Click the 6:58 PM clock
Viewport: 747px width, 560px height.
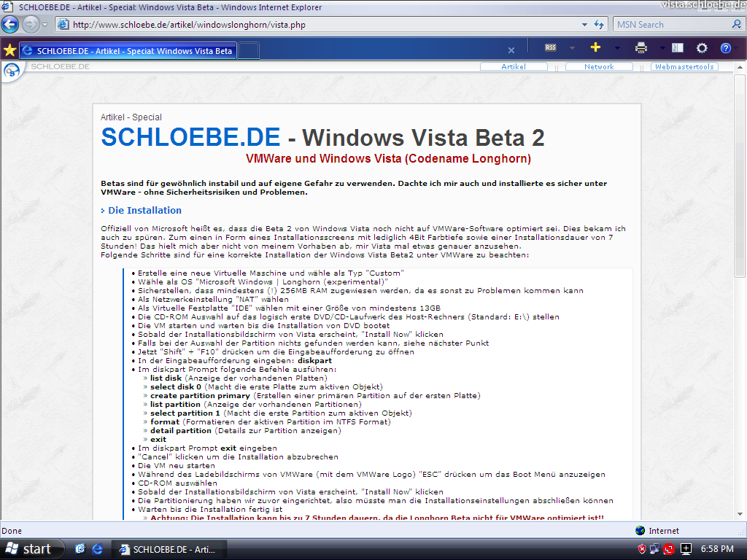717,549
